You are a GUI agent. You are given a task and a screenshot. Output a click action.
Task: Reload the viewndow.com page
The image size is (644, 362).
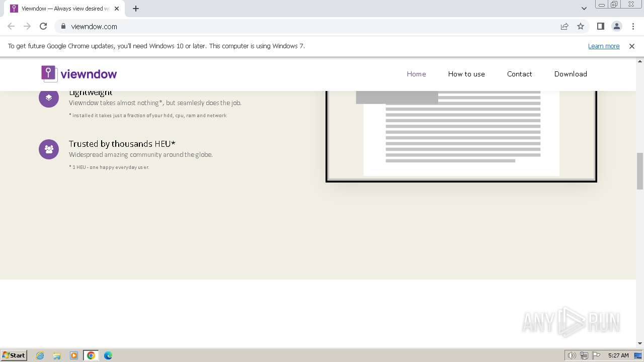43,26
